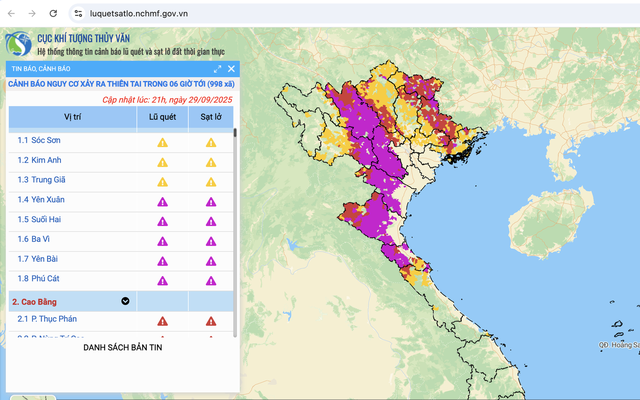
Task: Click the browser back arrow
Action: point(11,13)
